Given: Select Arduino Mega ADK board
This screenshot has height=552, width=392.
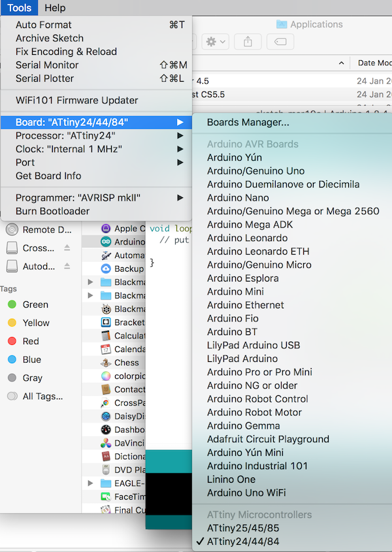Looking at the screenshot, I should [292, 224].
